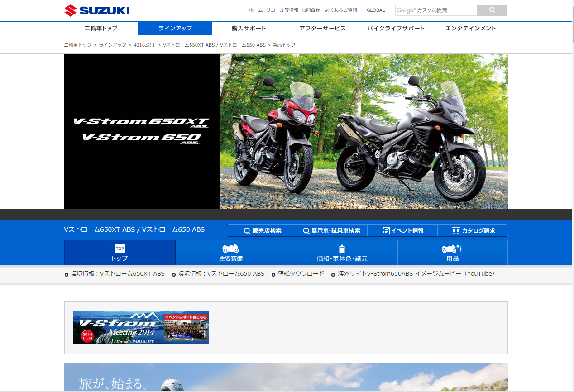The image size is (574, 392).
Task: Click the 401cc以上 breadcrumb link
Action: (x=144, y=45)
